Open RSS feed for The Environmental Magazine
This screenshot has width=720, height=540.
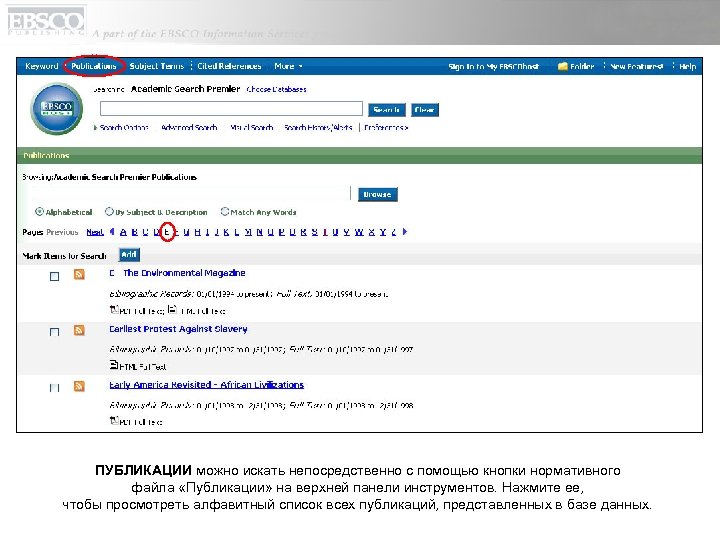(x=79, y=275)
